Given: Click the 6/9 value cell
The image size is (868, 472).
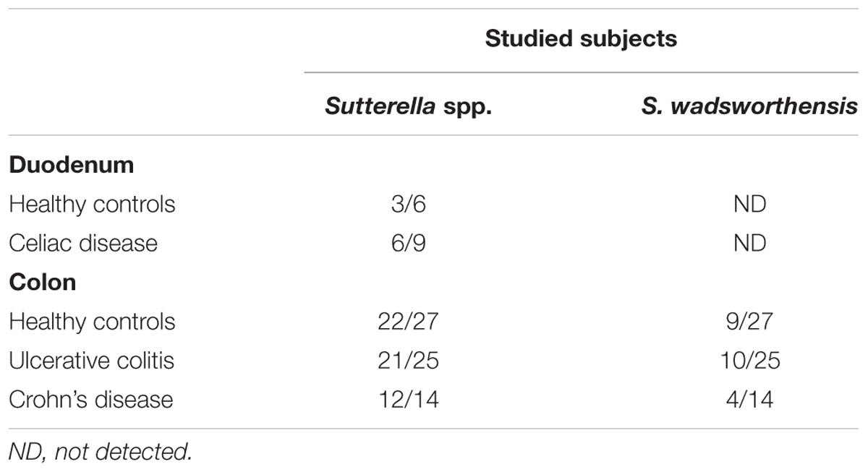Looking at the screenshot, I should pyautogui.click(x=408, y=243).
